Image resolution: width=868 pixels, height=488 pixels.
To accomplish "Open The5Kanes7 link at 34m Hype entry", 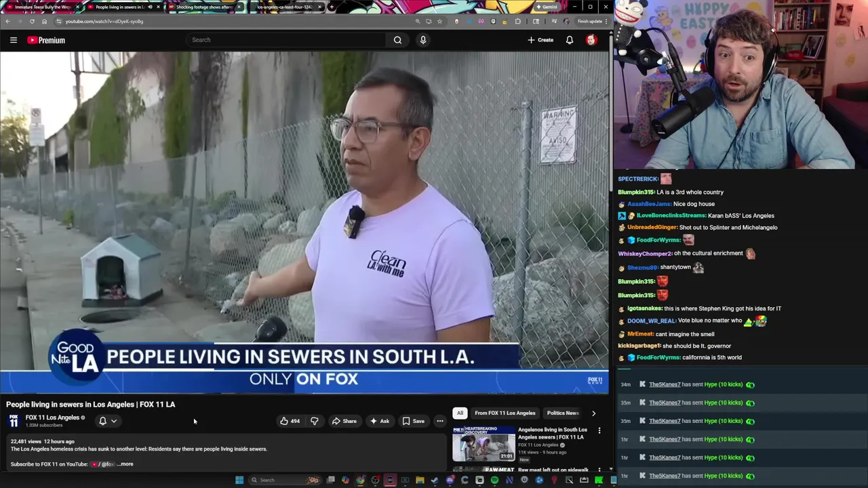I will pyautogui.click(x=665, y=384).
